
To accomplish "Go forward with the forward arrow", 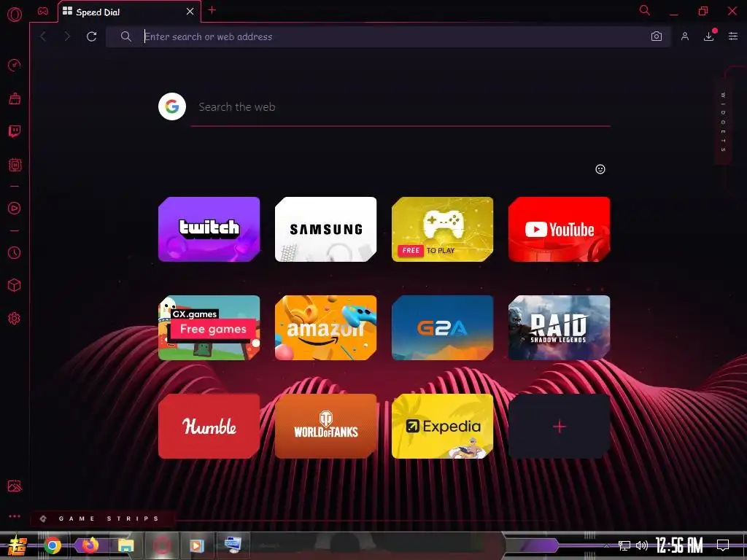I will 67,36.
